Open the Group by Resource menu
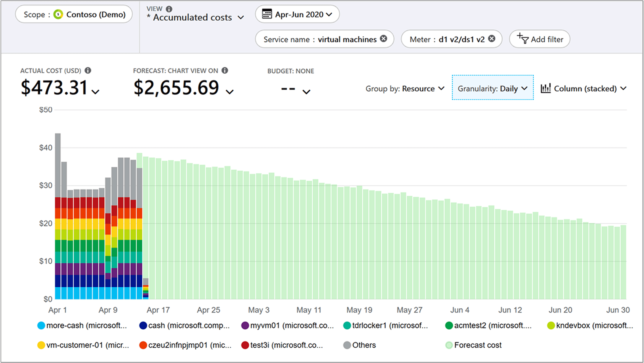The height and width of the screenshot is (363, 644). coord(405,88)
